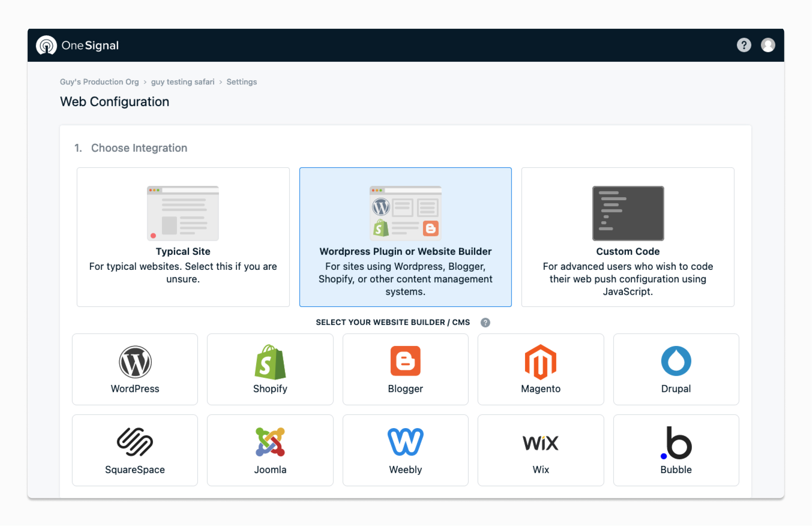The image size is (812, 526).
Task: Choose the Weebly website builder
Action: point(405,450)
